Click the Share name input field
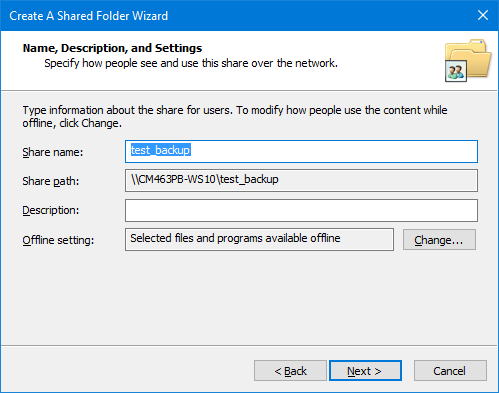Viewport: 499px width, 393px height. 301,151
